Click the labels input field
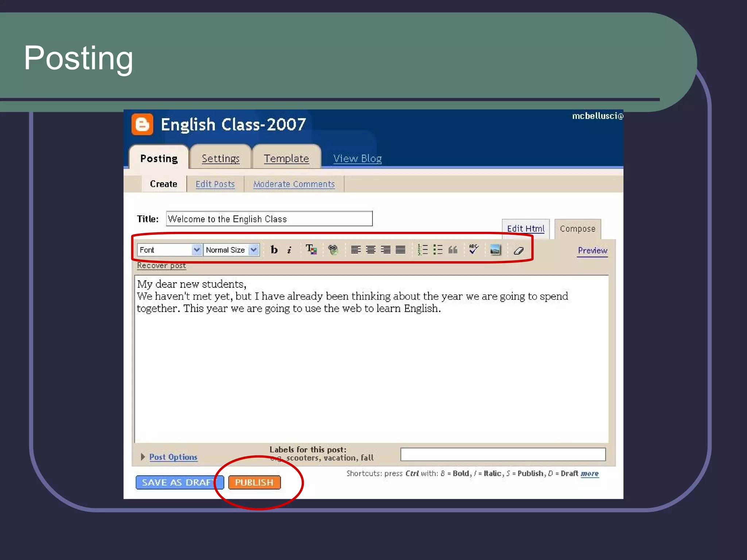 pos(503,454)
